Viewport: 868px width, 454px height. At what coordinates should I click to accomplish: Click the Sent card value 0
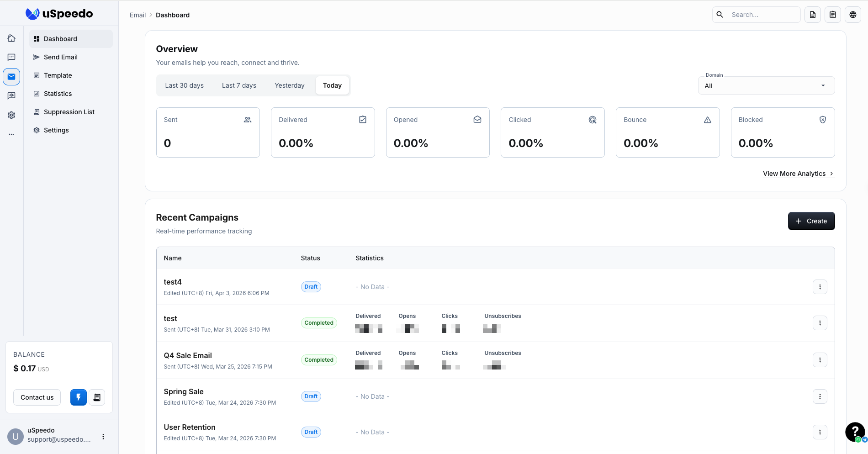coord(167,143)
